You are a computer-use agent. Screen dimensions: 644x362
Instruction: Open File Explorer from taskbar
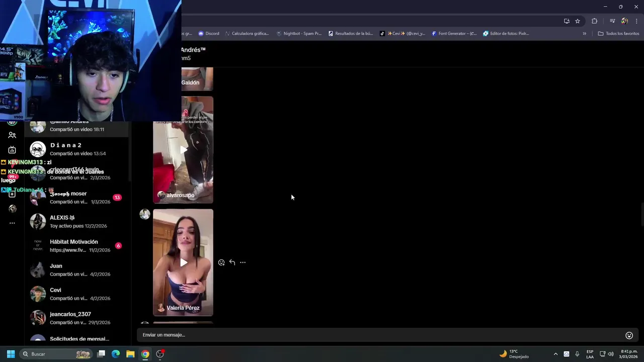[x=130, y=354]
